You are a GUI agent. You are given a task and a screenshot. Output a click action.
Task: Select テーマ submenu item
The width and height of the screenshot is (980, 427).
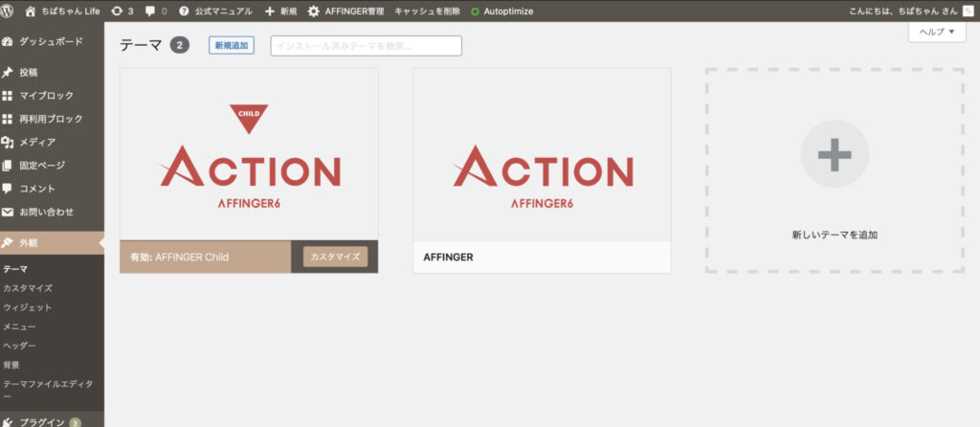click(x=15, y=269)
